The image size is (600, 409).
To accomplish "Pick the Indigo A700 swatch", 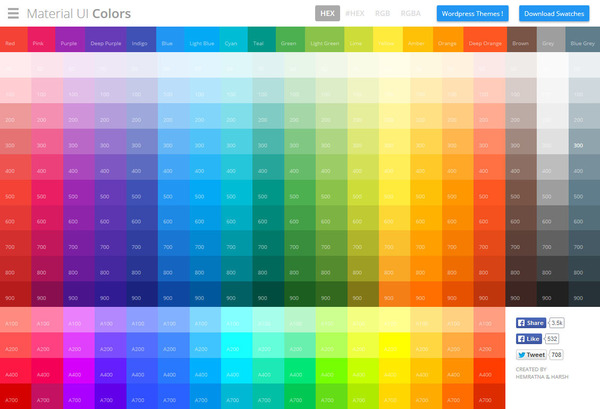I will tap(142, 396).
